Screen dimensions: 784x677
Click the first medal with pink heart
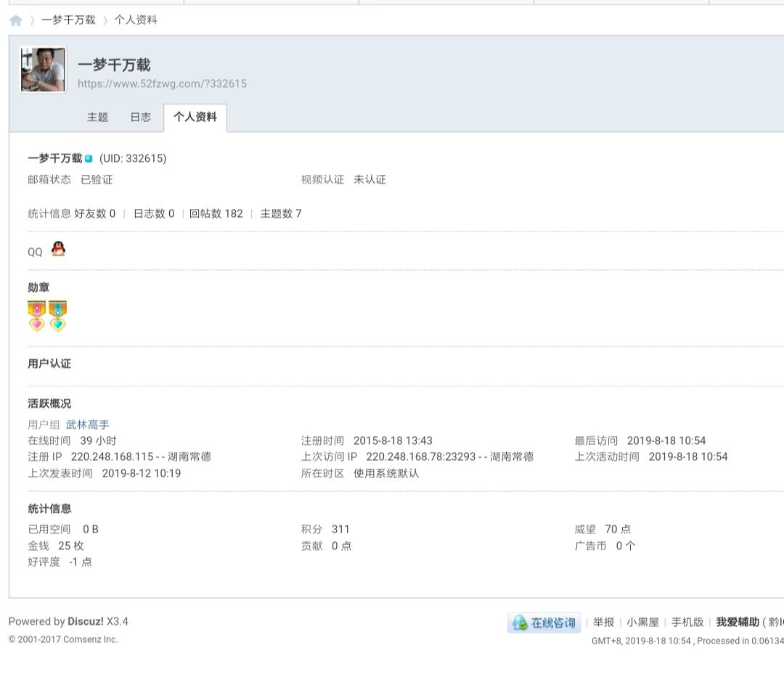37,316
